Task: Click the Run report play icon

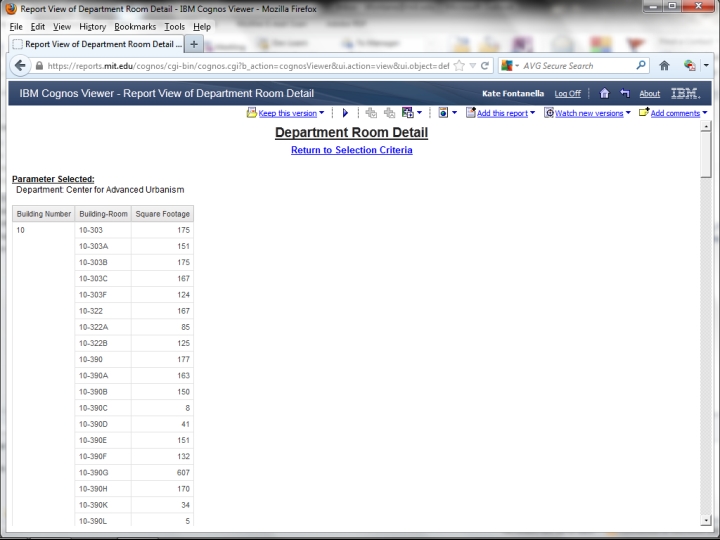Action: pyautogui.click(x=345, y=113)
